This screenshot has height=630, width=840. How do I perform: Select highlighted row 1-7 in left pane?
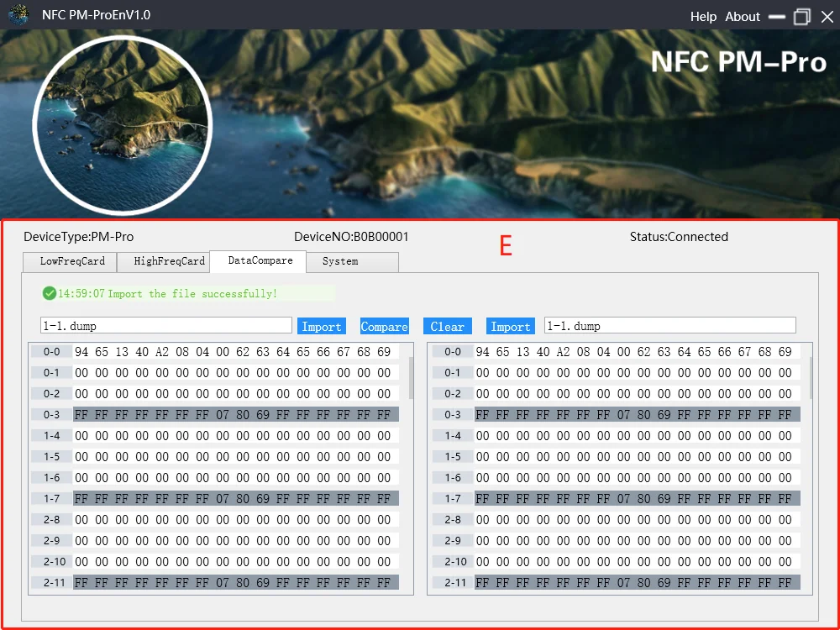pyautogui.click(x=215, y=499)
